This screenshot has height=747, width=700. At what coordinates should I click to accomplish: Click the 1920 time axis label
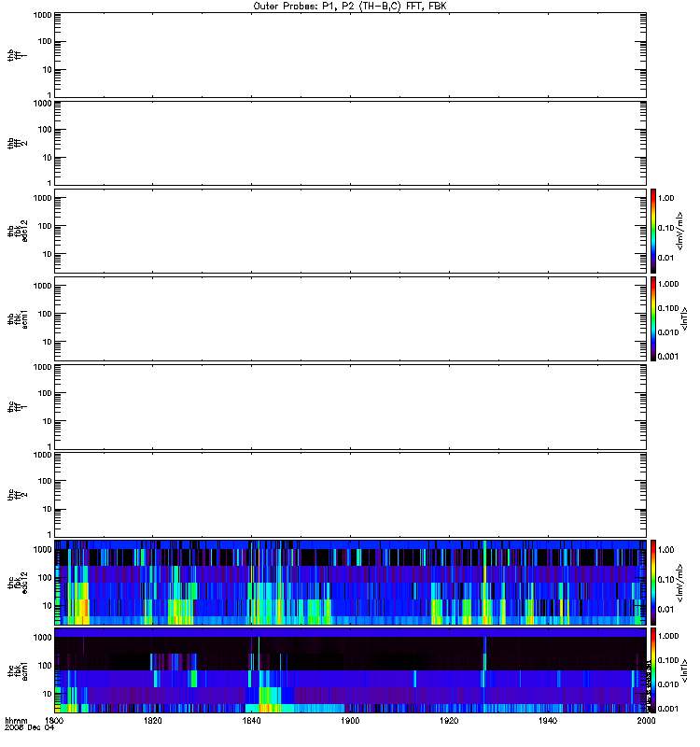pos(449,720)
